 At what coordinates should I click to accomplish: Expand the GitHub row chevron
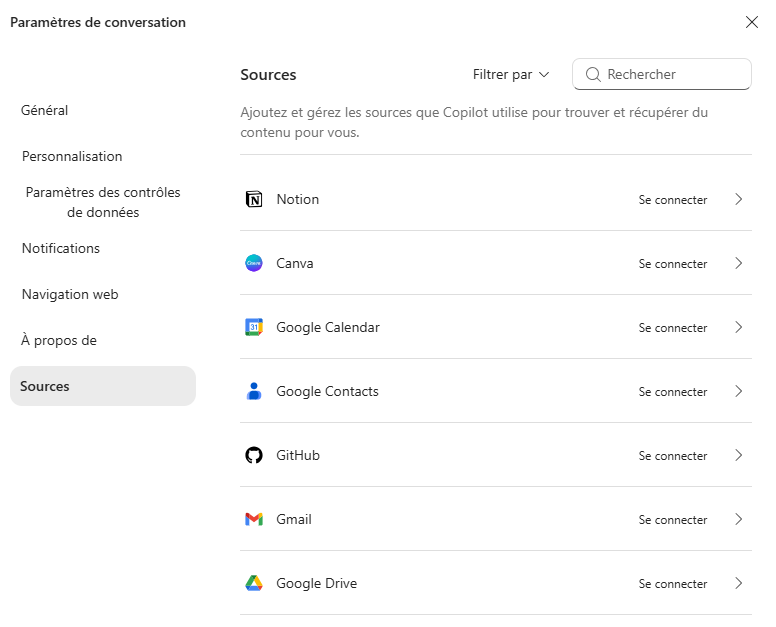739,455
